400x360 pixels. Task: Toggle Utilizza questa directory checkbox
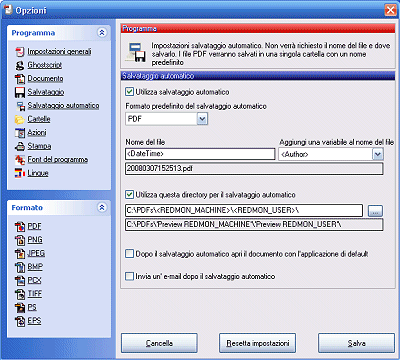pos(129,194)
